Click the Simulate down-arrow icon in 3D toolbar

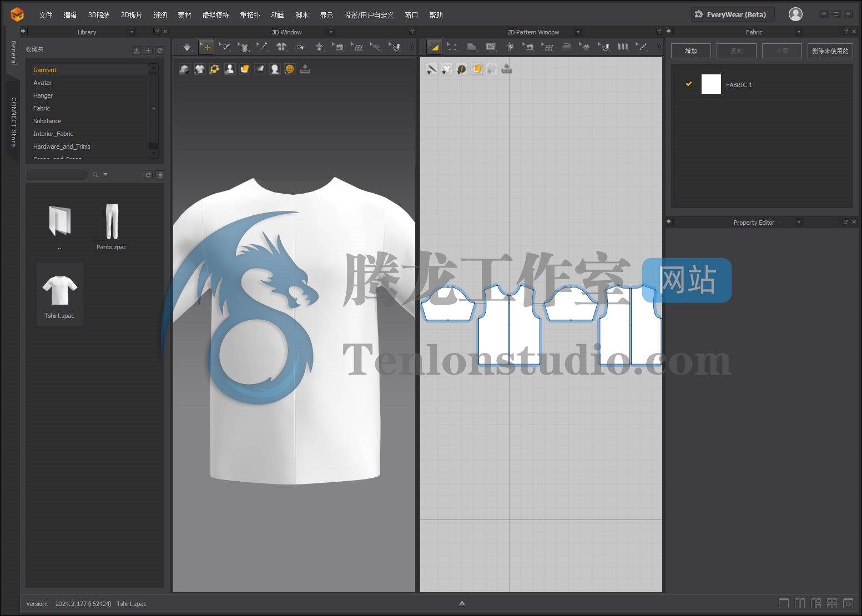coord(187,48)
